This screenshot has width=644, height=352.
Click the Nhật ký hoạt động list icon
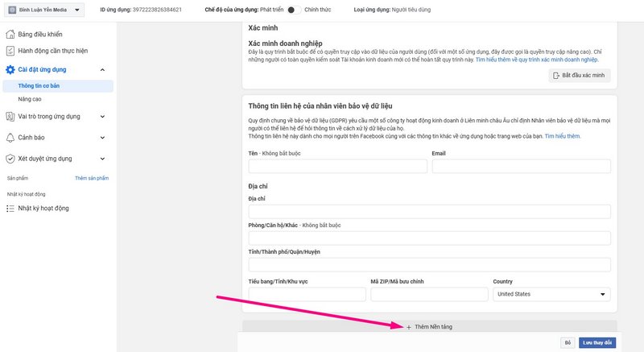(10, 209)
